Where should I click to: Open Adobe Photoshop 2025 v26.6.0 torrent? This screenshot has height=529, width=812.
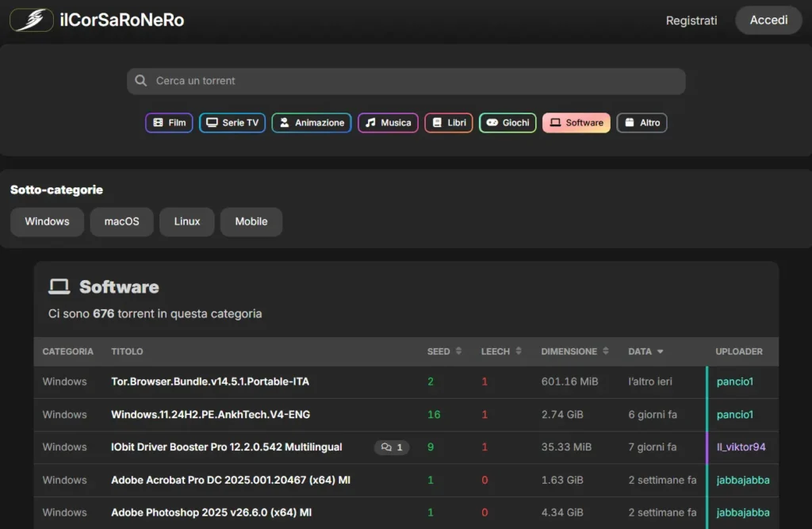pos(211,512)
